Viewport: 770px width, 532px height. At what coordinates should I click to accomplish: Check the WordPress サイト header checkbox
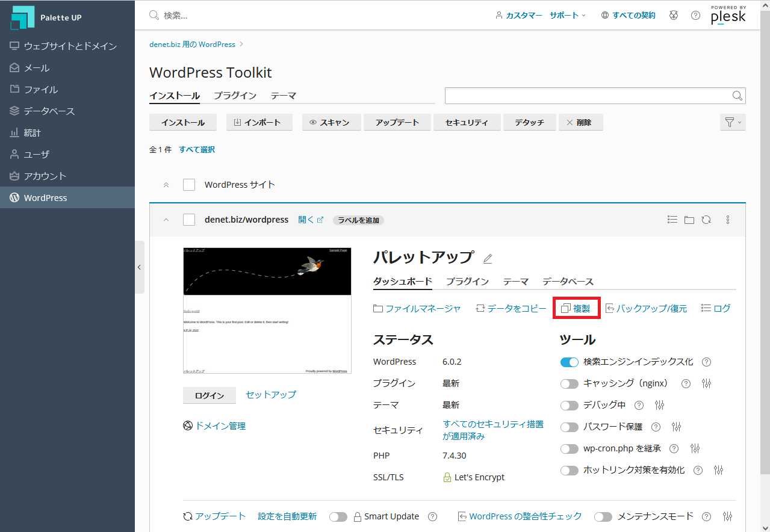[x=189, y=185]
